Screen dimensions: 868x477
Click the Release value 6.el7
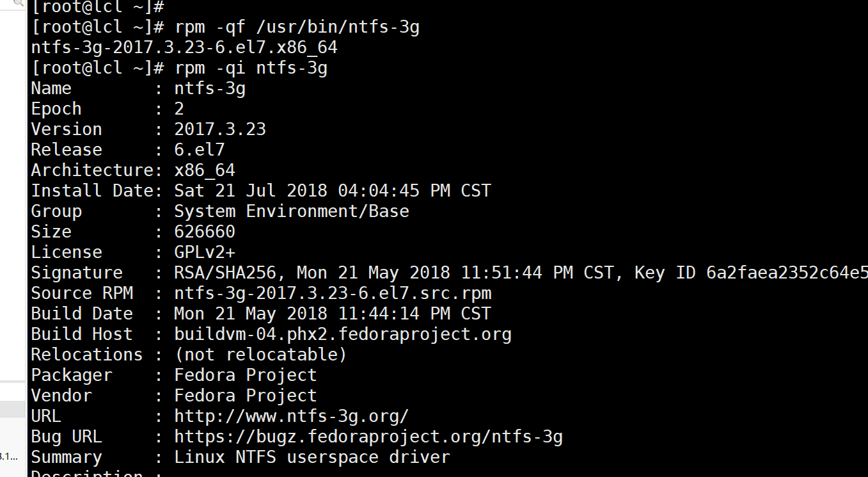click(x=200, y=150)
